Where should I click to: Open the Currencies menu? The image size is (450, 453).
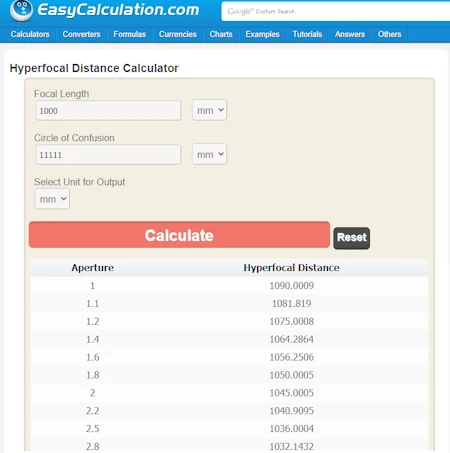(x=178, y=34)
